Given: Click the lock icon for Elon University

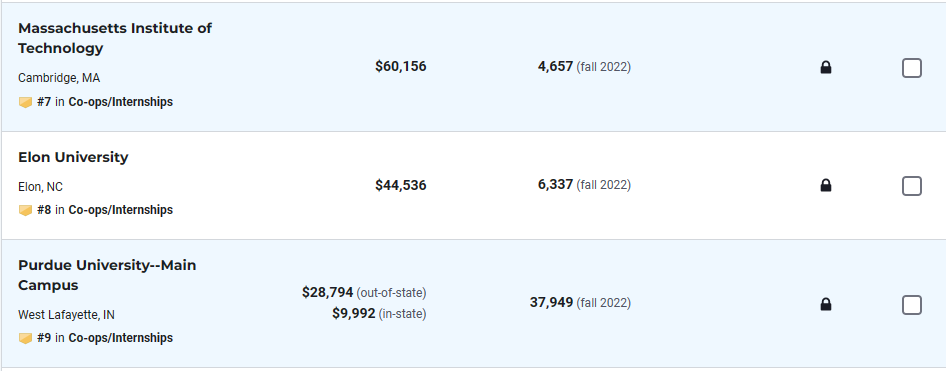Looking at the screenshot, I should (826, 186).
